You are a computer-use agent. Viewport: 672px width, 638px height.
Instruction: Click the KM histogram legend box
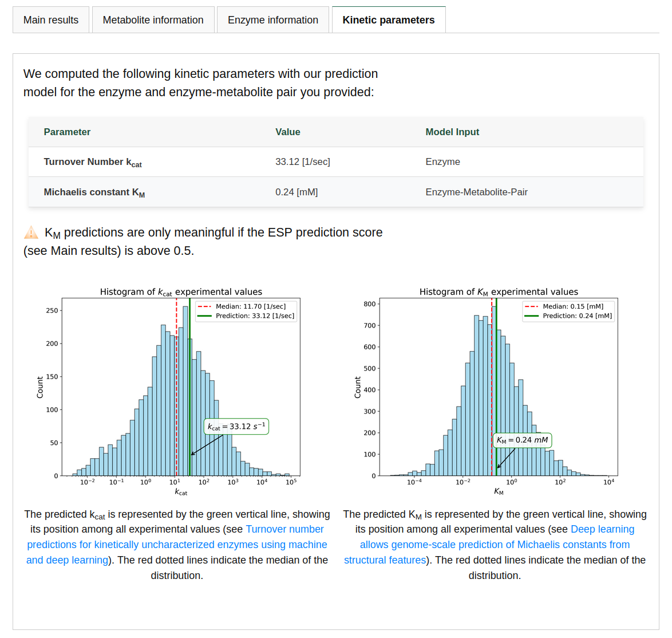[568, 311]
